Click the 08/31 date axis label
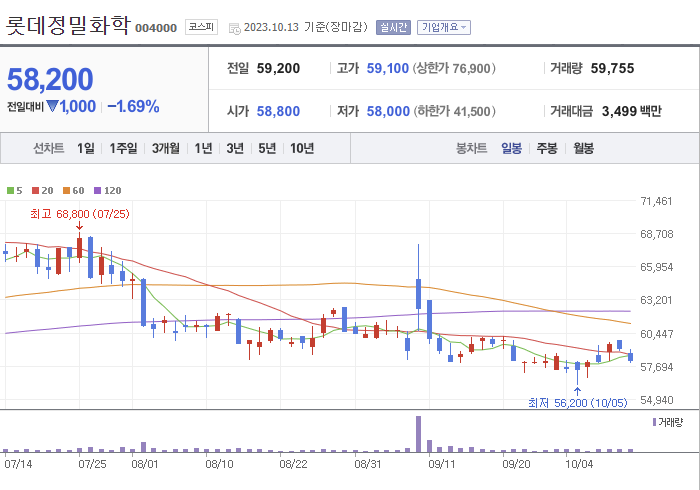This screenshot has height=490, width=700. tap(368, 464)
